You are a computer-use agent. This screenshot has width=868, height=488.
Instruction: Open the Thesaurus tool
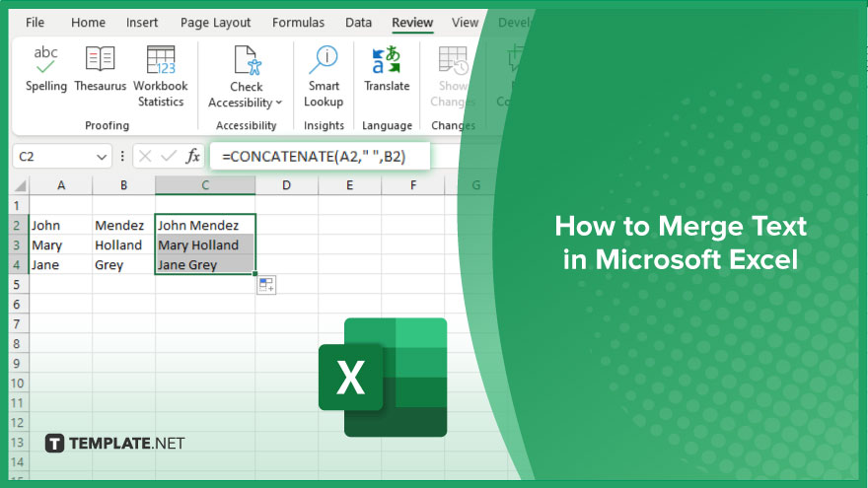point(101,69)
